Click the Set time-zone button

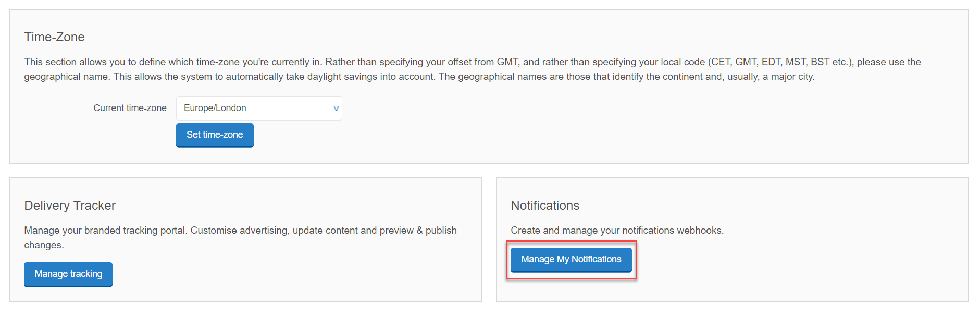click(x=214, y=135)
